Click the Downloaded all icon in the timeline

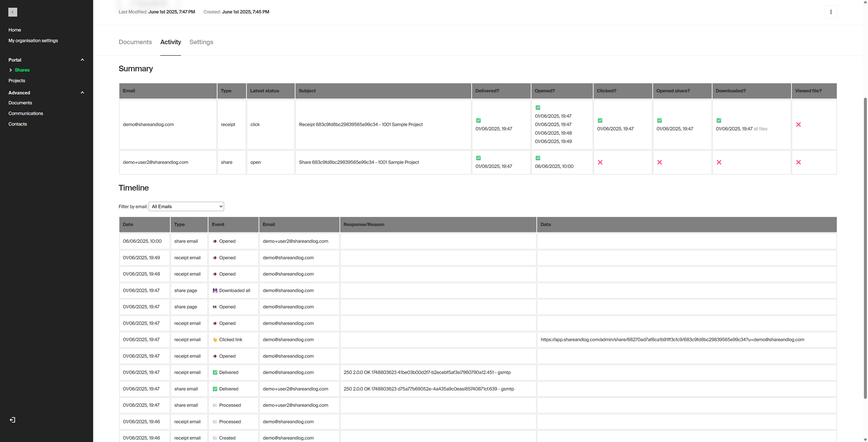[215, 290]
